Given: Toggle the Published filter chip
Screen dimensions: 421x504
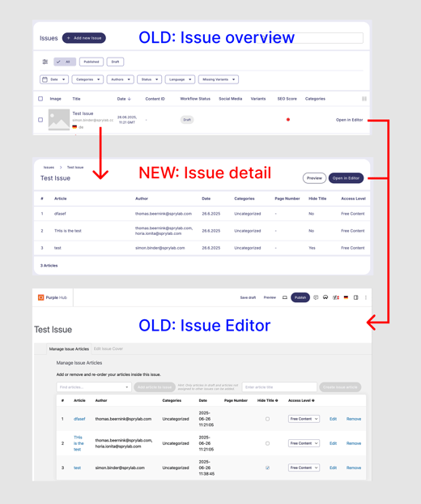Looking at the screenshot, I should (x=91, y=62).
